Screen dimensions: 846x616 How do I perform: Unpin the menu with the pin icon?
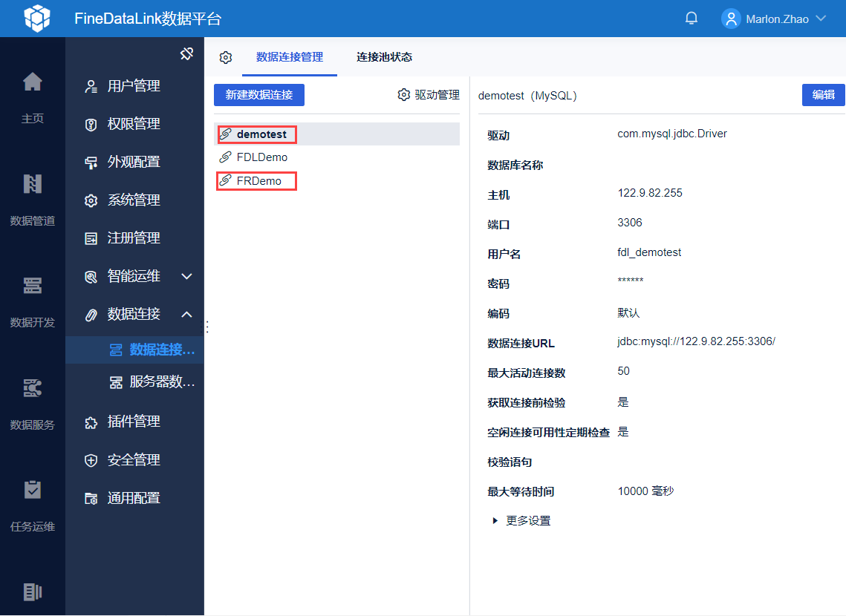pyautogui.click(x=186, y=53)
